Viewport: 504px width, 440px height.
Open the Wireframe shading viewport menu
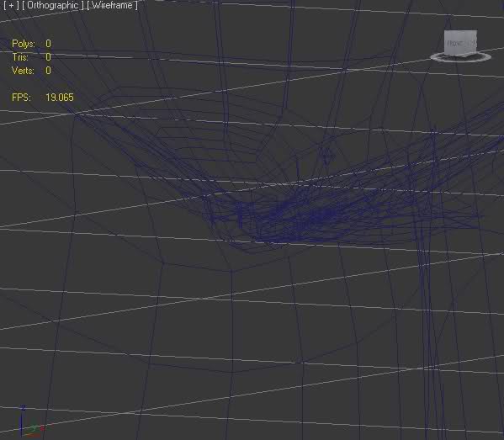coord(112,5)
